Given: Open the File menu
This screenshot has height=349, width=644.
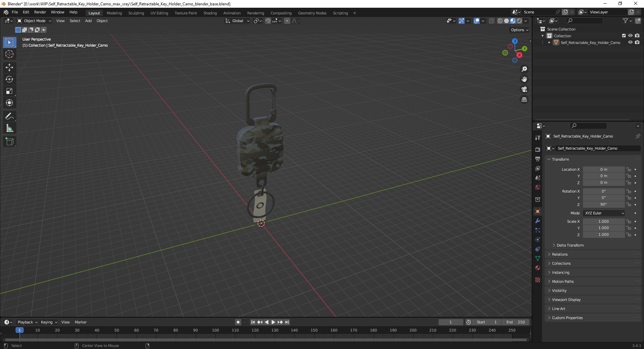Looking at the screenshot, I should [15, 12].
